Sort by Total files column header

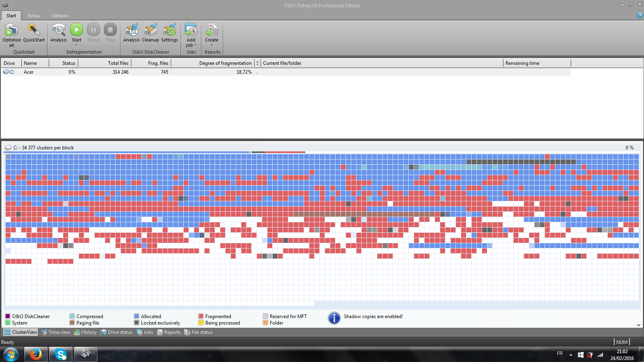coord(105,63)
